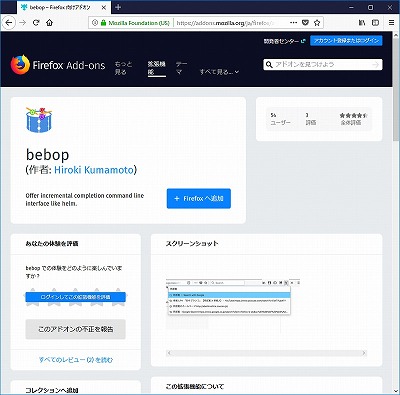Go back with the browser back arrow
The height and width of the screenshot is (395, 400).
(x=9, y=23)
